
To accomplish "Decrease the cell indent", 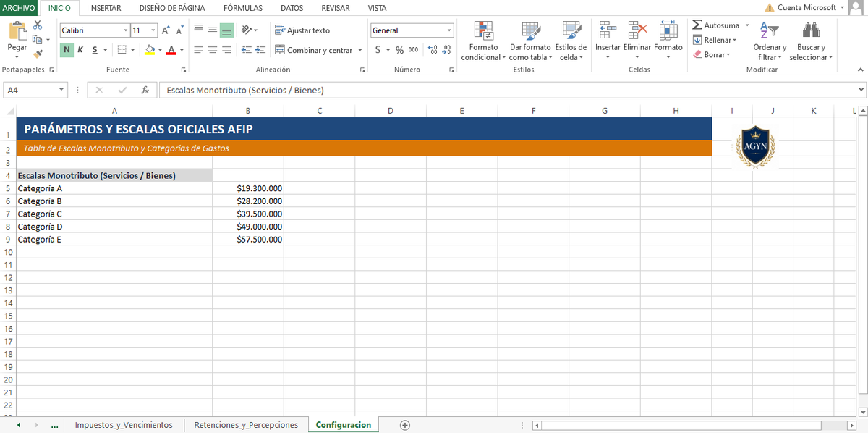I will [247, 50].
